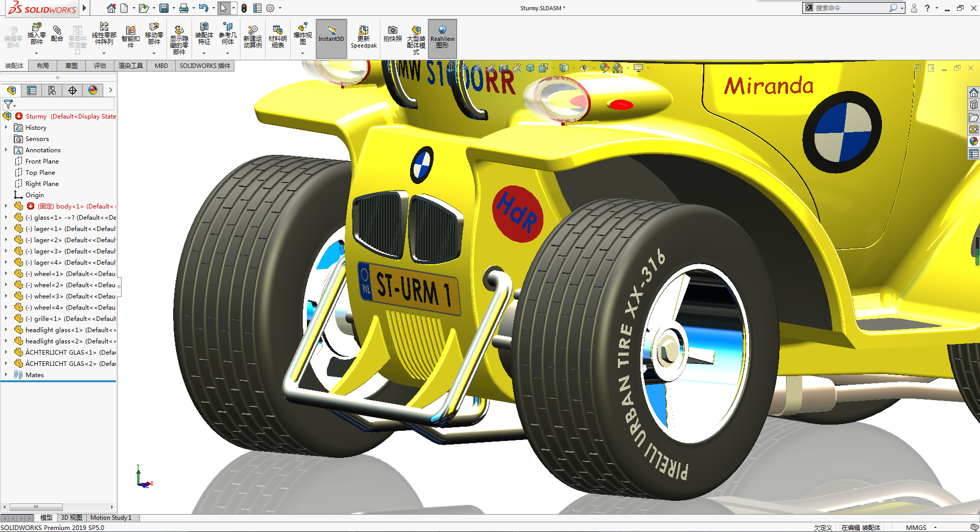Open dropdown under Insert Components (插入零部件)
Viewport: 980px width, 532px height.
(36, 53)
